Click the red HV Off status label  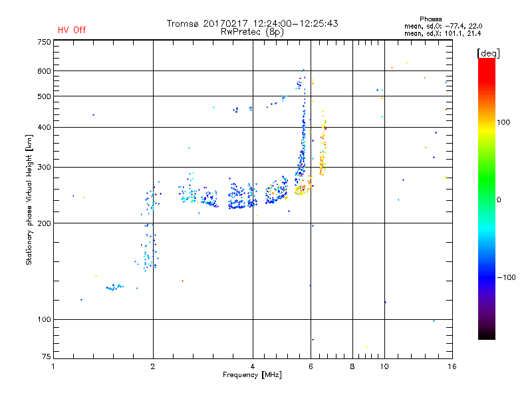tap(71, 30)
